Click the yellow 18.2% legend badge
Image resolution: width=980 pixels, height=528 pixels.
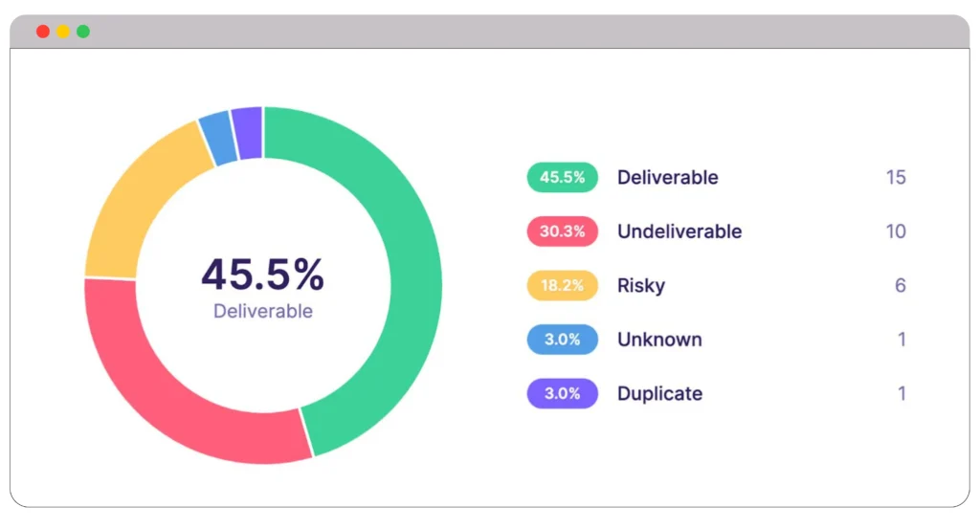click(x=562, y=285)
